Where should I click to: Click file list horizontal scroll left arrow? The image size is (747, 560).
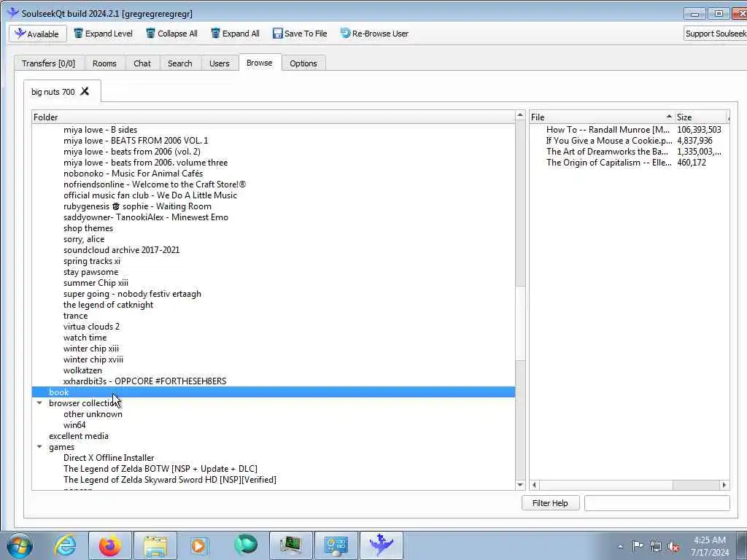click(x=535, y=485)
